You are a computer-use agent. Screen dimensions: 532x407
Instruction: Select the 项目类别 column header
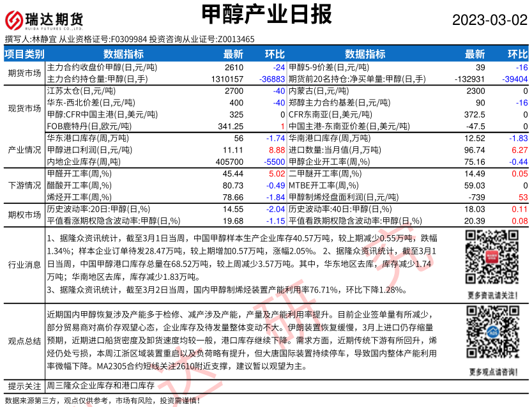click(24, 54)
